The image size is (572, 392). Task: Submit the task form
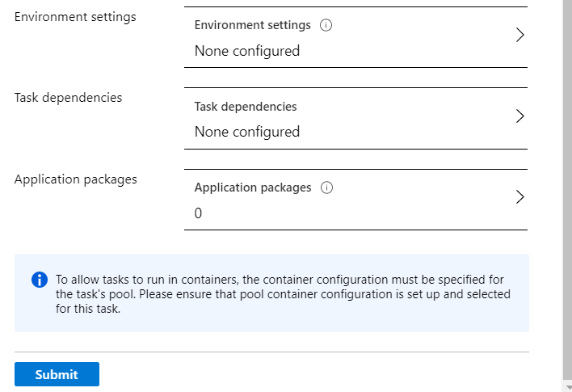pyautogui.click(x=57, y=374)
